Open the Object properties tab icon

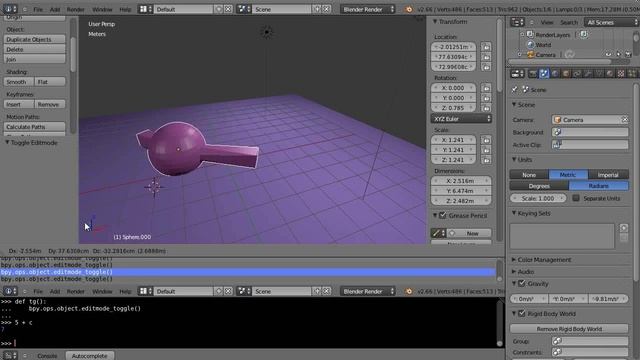point(566,73)
